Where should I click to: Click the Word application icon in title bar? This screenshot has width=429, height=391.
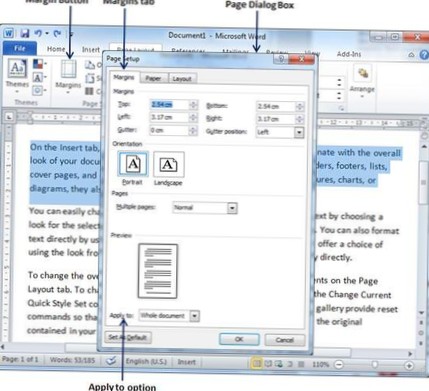[x=9, y=33]
